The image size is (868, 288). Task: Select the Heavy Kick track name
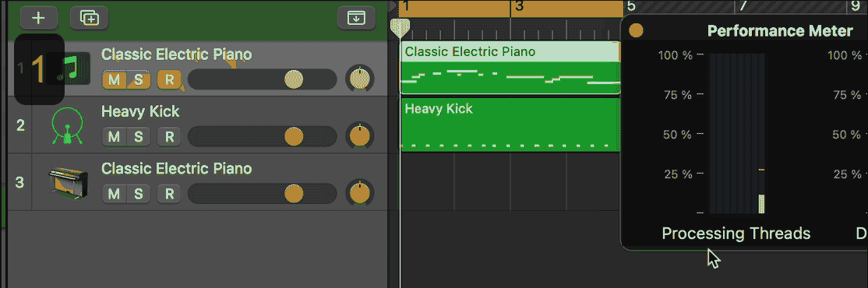(140, 111)
